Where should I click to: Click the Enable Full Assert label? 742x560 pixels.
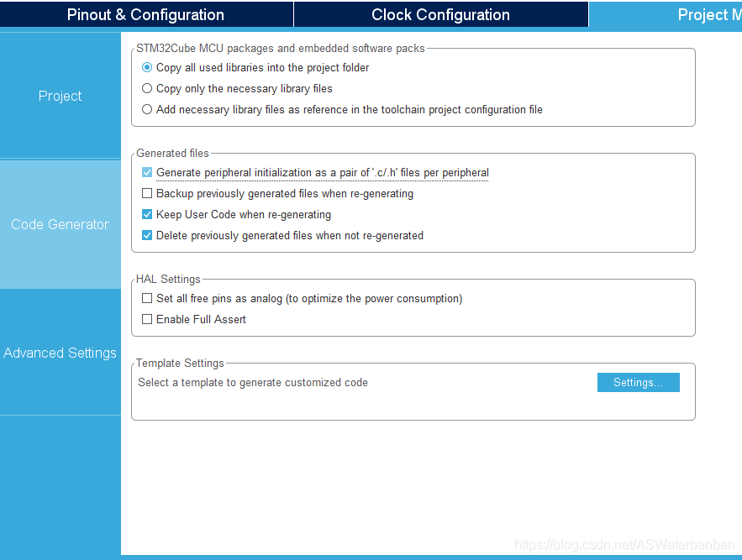tap(201, 320)
